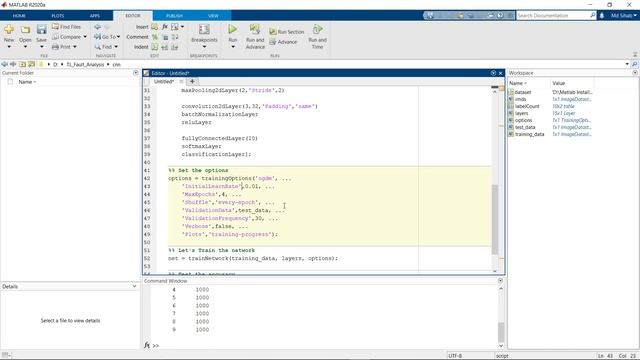
Task: Click the editor vertical scrollbar thumb
Action: pos(495,219)
